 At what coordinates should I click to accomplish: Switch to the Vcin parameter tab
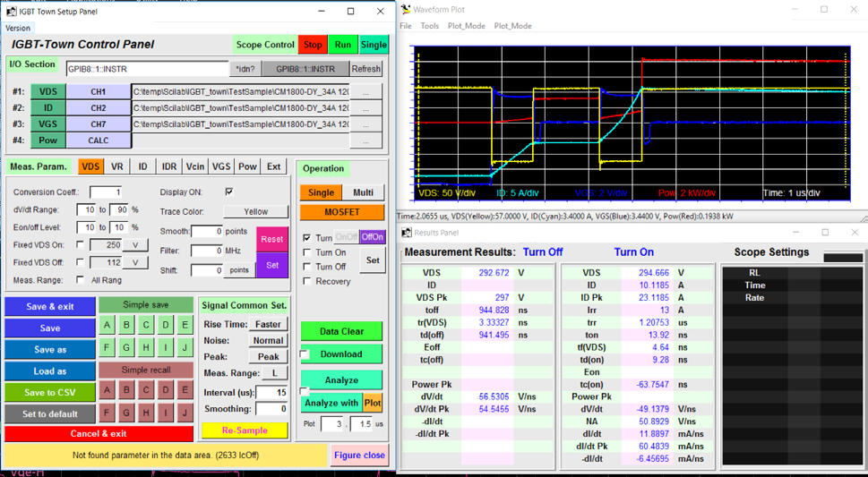click(195, 166)
